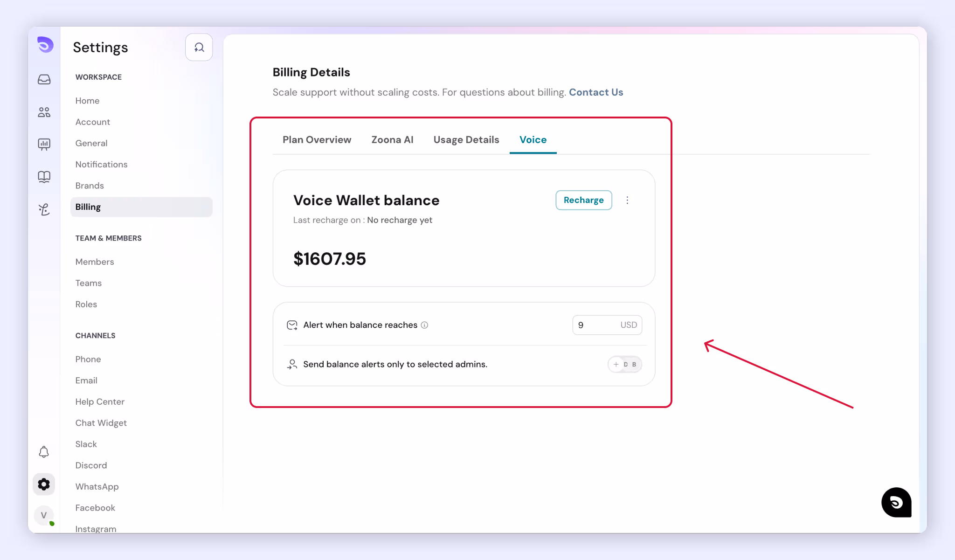Click the add admin plus chip
The width and height of the screenshot is (955, 560).
tap(616, 364)
